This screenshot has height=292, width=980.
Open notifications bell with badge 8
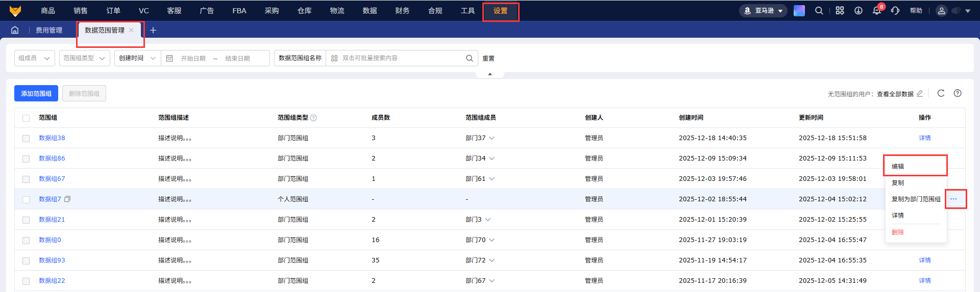point(877,11)
